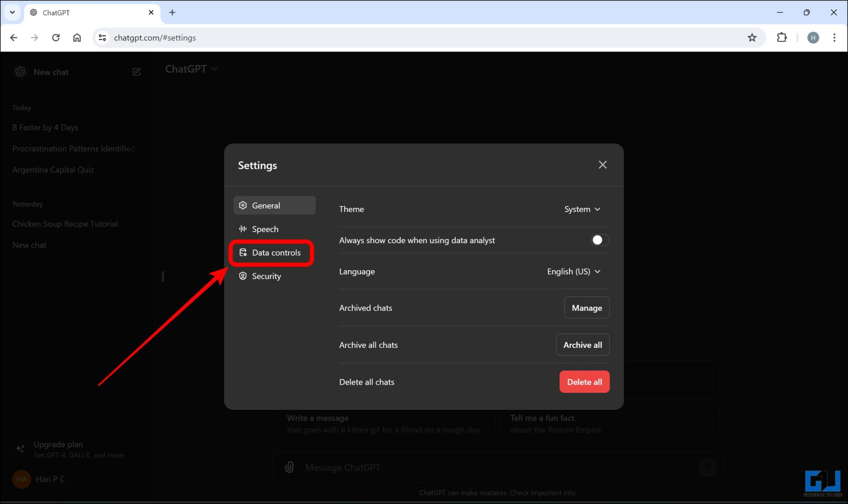Click the attachment paperclip in message bar
Screen dimensions: 848x504
[x=289, y=467]
